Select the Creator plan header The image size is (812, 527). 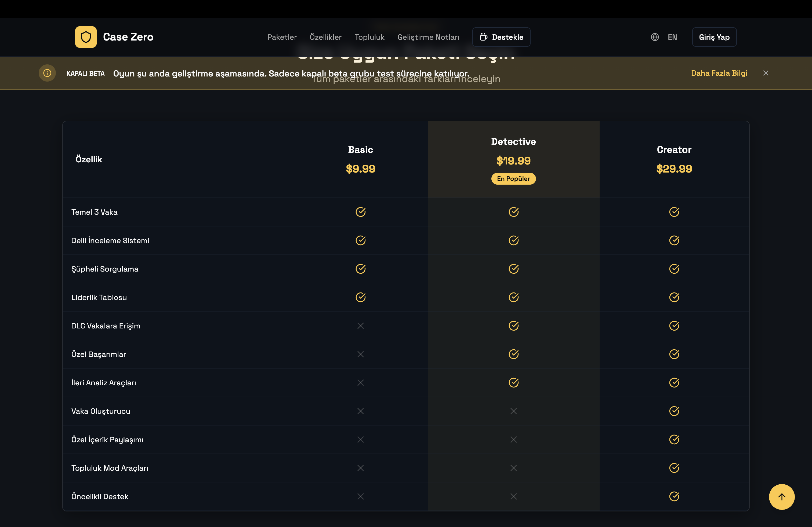[x=674, y=150]
